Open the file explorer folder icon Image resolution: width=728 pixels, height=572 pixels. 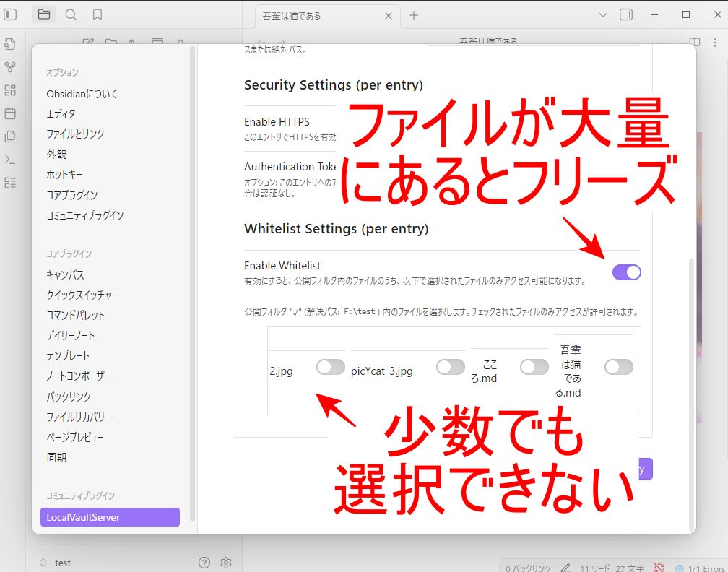tap(44, 15)
